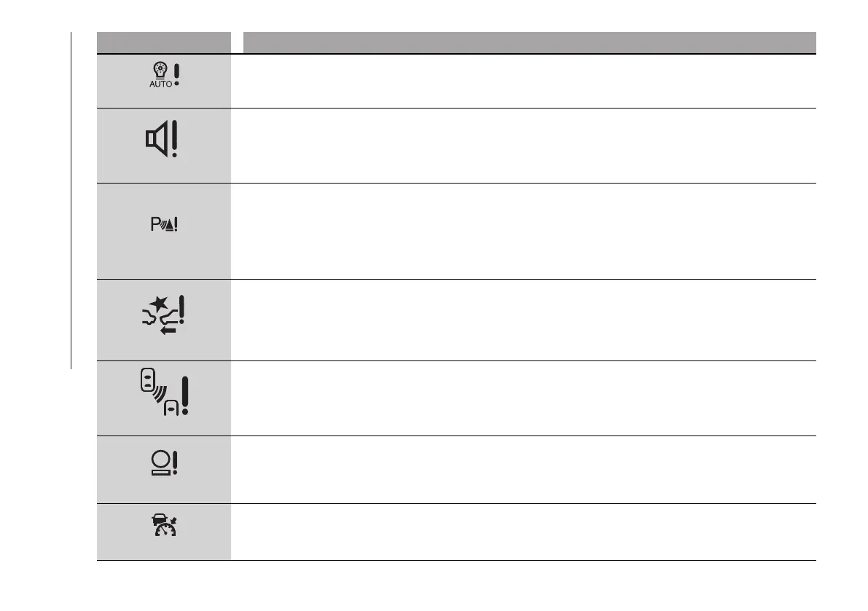Viewport: 868px width, 611px height.
Task: Click the AUTO text under the bulb symbol
Action: (x=160, y=84)
